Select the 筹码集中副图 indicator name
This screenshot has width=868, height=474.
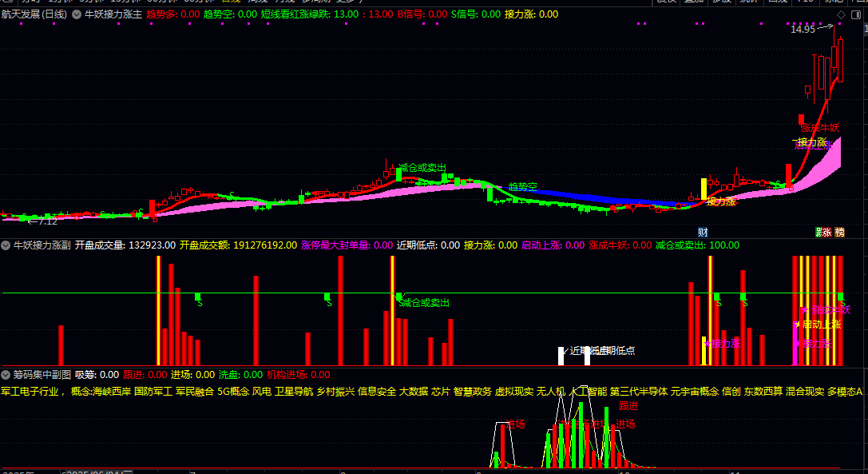[x=42, y=375]
